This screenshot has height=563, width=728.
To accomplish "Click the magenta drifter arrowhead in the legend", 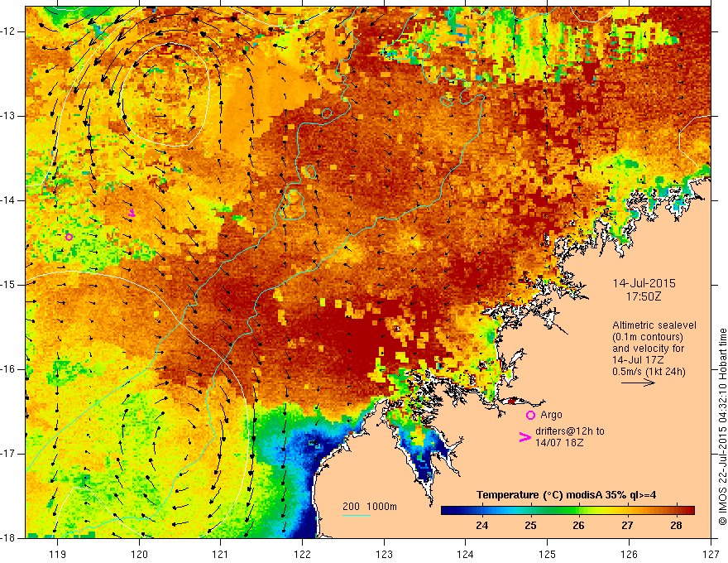I will coord(524,436).
